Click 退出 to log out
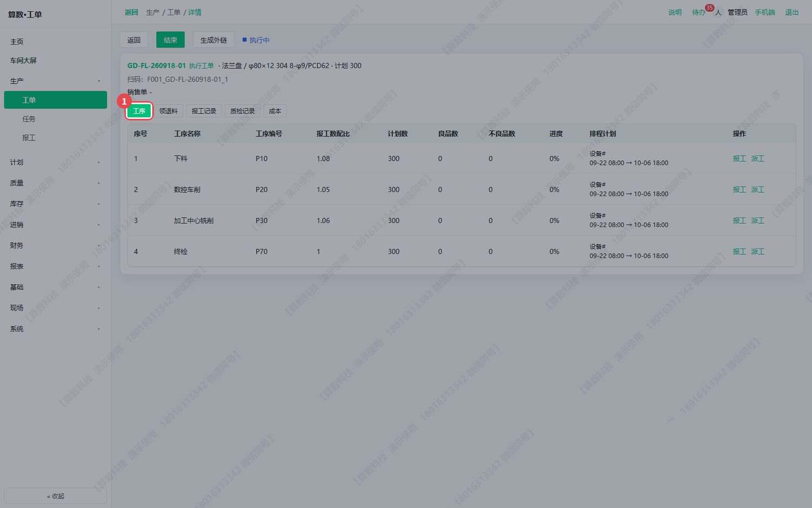 click(792, 12)
